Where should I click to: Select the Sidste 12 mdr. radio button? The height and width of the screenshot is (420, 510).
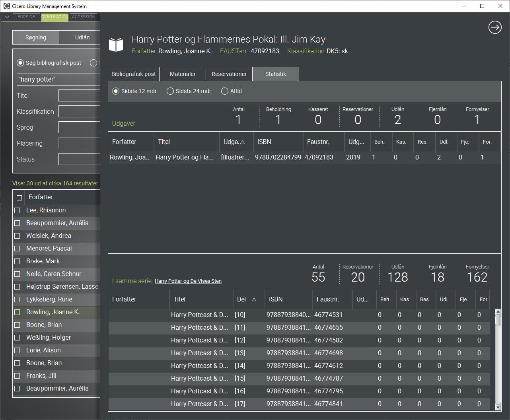coord(116,91)
